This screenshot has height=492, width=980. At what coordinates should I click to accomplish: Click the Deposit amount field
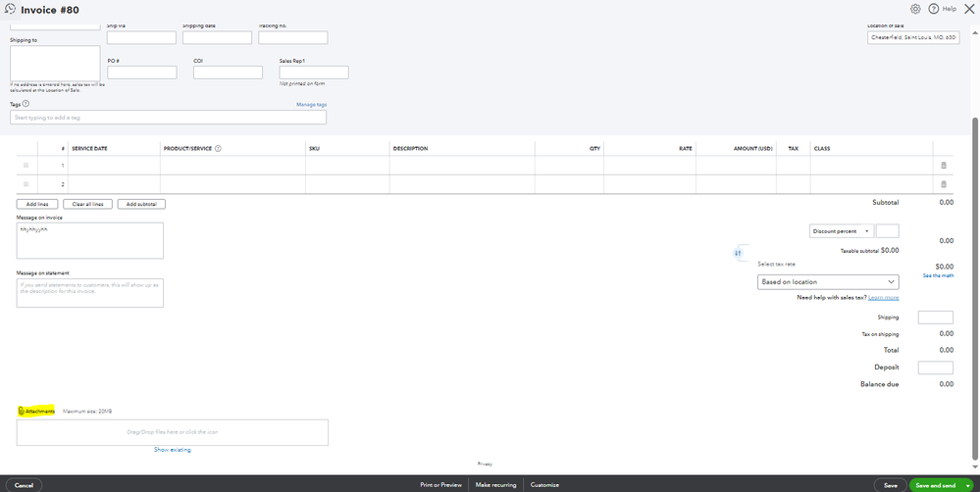click(936, 368)
